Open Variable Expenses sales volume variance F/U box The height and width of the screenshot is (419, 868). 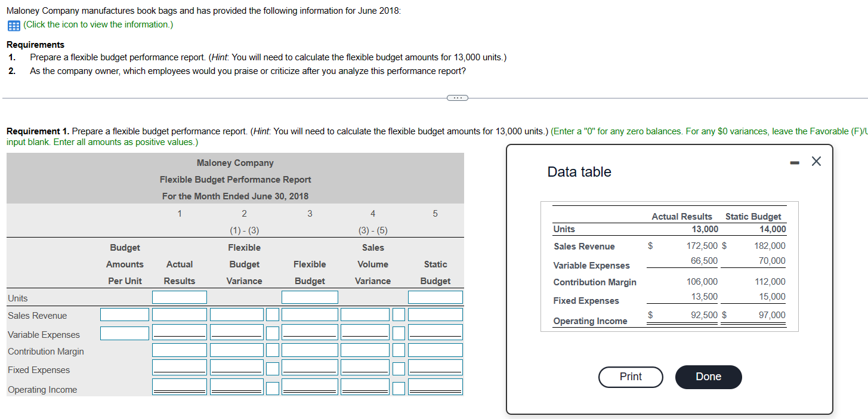click(x=399, y=333)
